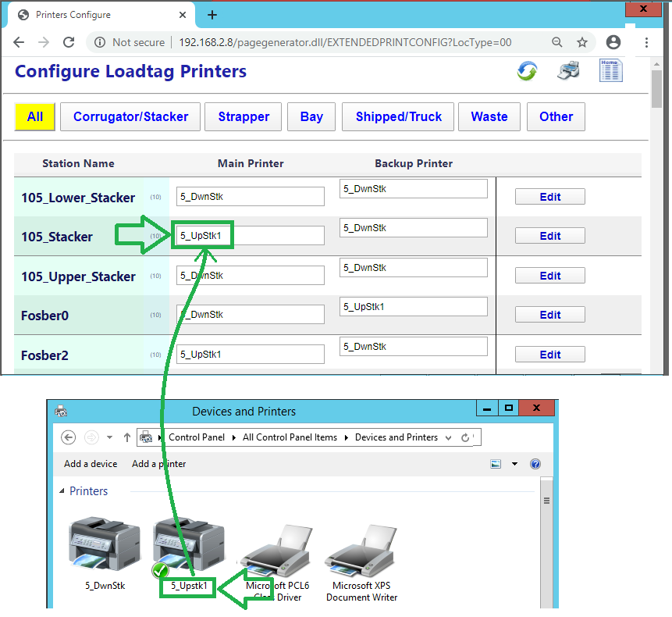
Task: Open a new Chrome tab
Action: click(x=212, y=15)
